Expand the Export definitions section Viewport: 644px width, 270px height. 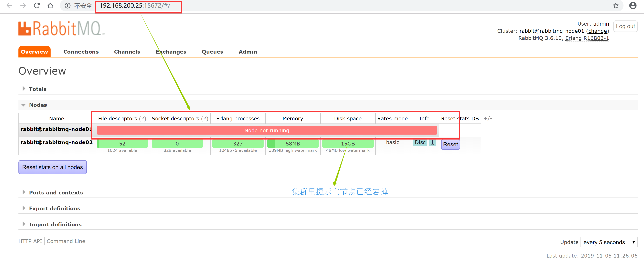(x=54, y=209)
